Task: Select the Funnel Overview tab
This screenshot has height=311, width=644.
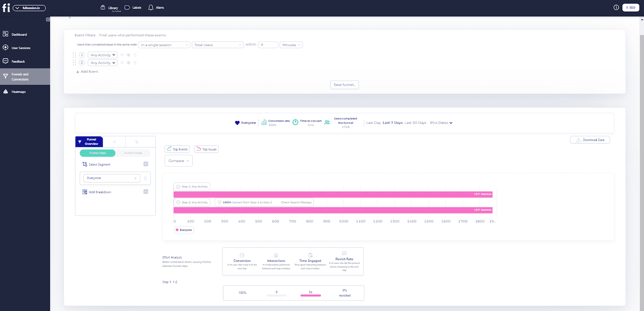Action: (89, 142)
